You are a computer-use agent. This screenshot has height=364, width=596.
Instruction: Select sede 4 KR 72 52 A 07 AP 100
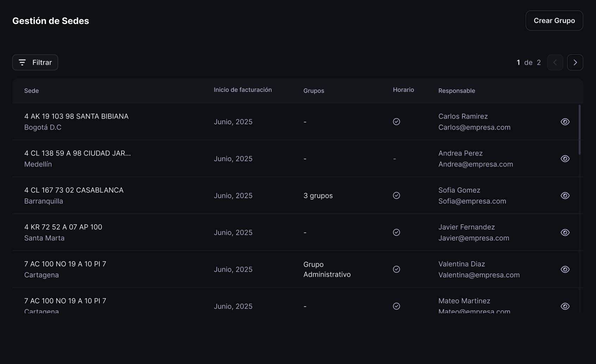pos(63,227)
